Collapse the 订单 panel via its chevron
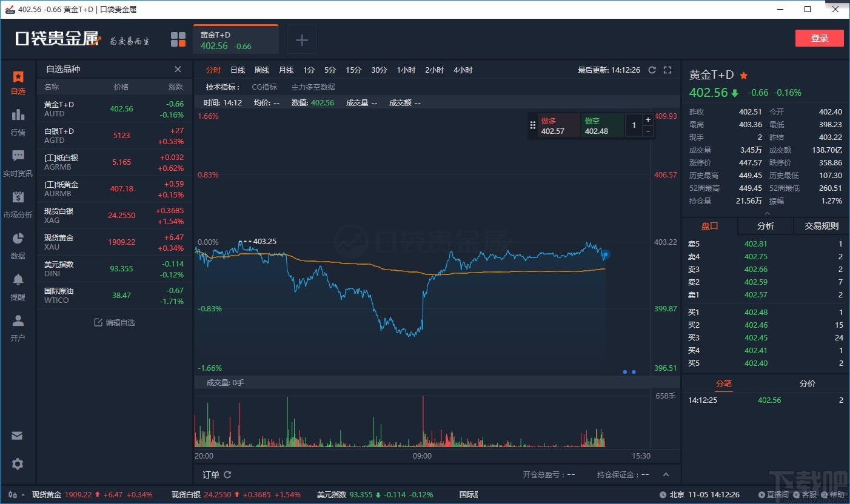The image size is (850, 504). point(666,474)
